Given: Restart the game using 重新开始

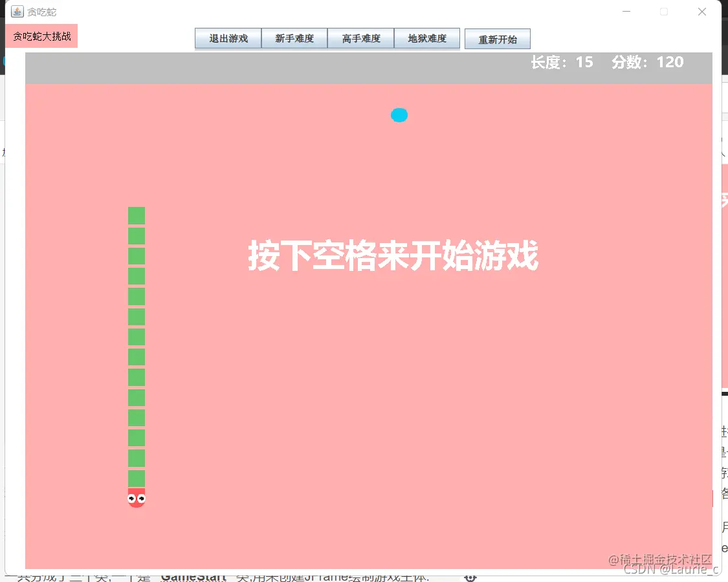Looking at the screenshot, I should [497, 39].
